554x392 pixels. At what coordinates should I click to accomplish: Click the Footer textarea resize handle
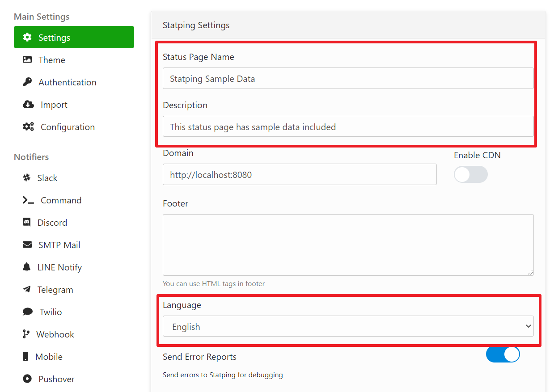[530, 272]
